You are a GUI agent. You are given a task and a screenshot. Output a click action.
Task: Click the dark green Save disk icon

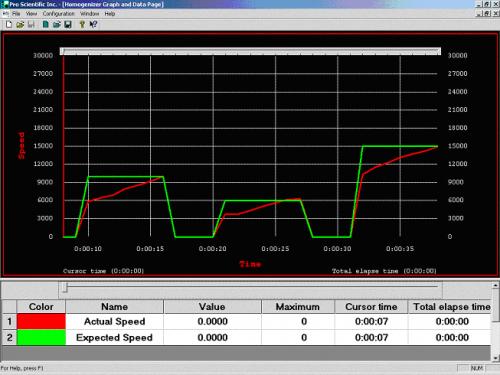68,24
